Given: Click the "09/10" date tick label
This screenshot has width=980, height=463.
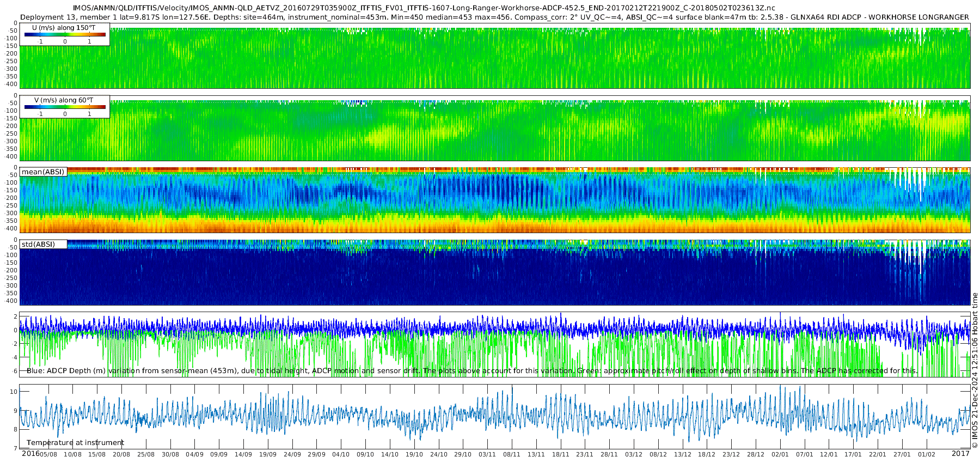Looking at the screenshot, I should click(x=365, y=455).
